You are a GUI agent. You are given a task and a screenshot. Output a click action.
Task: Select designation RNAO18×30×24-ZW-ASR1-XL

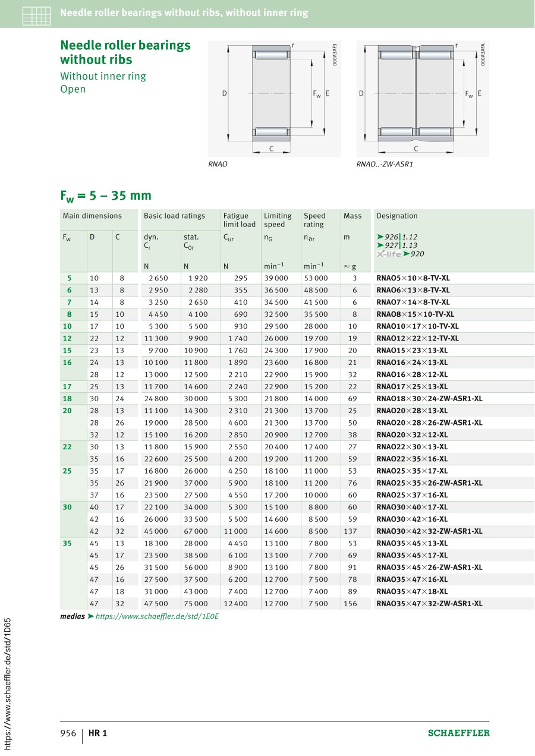(429, 399)
